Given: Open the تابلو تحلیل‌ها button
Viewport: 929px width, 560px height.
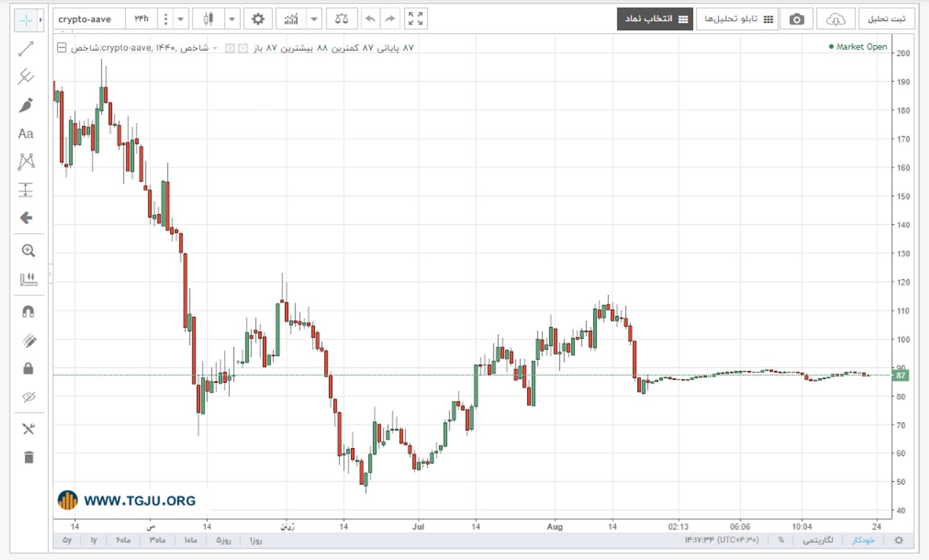Looking at the screenshot, I should (x=737, y=19).
